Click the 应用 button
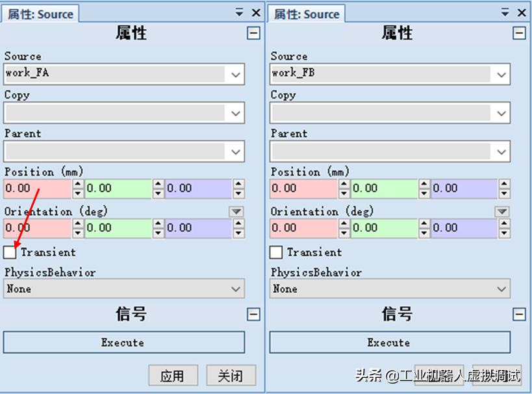 [173, 375]
